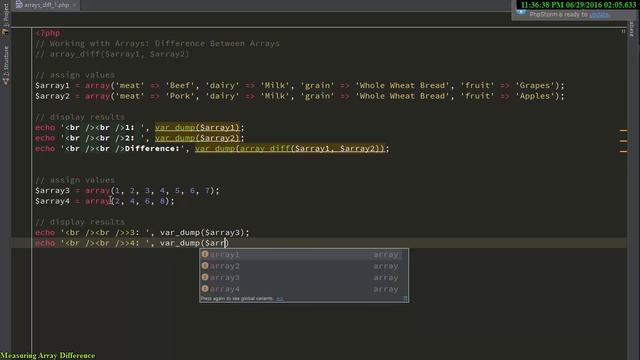Click 'Whole Wheat Bread' in the $array1 line
The image size is (640, 360).
403,86
